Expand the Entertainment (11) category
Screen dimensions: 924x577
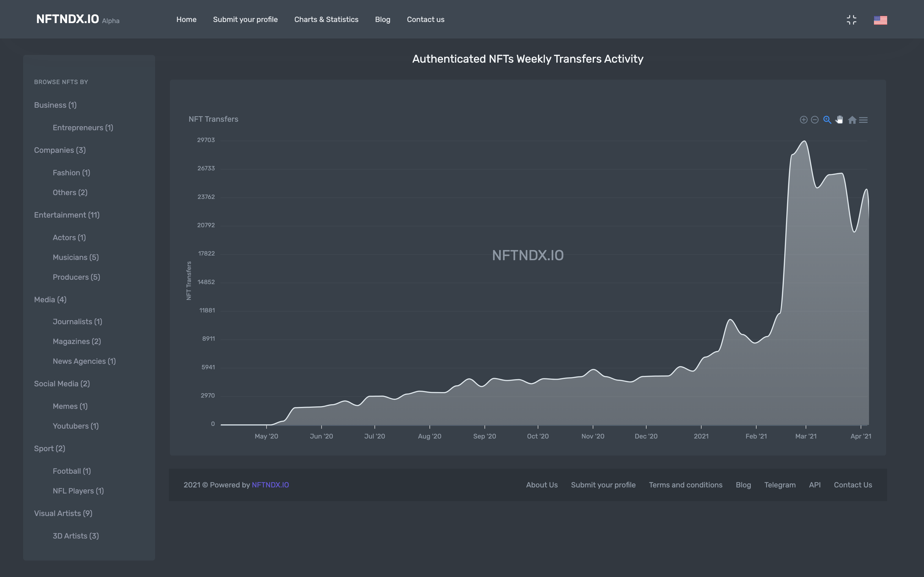coord(67,215)
